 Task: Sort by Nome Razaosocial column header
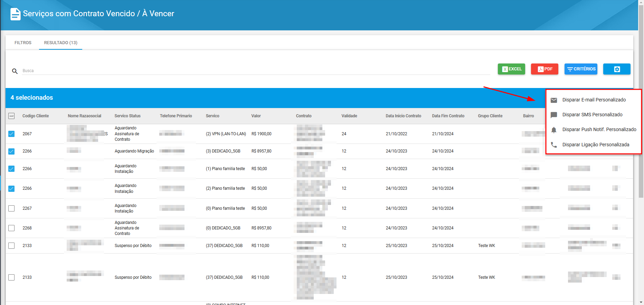[84, 116]
